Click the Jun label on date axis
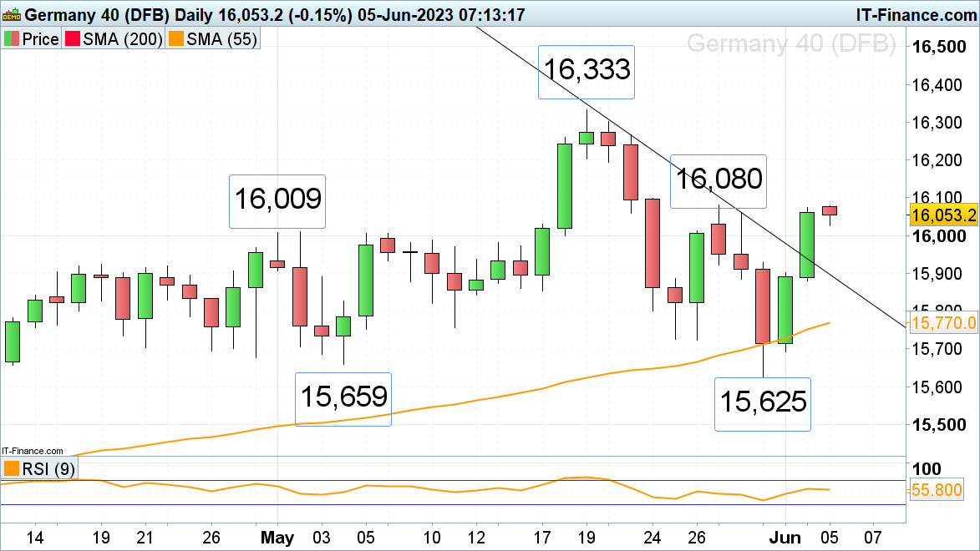This screenshot has height=551, width=980. (785, 538)
